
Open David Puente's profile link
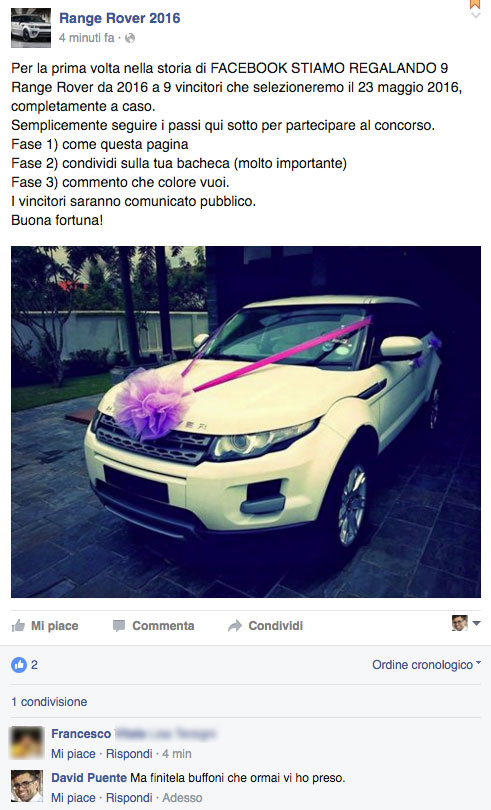[89, 777]
